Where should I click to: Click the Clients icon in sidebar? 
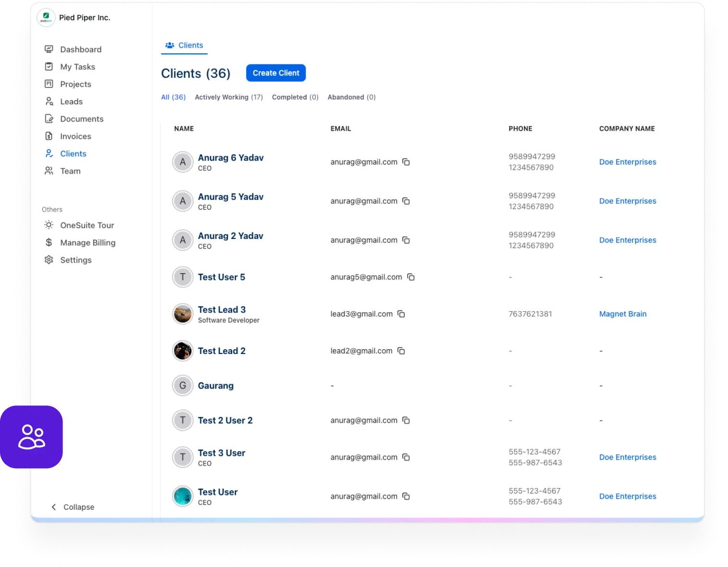[x=49, y=153]
